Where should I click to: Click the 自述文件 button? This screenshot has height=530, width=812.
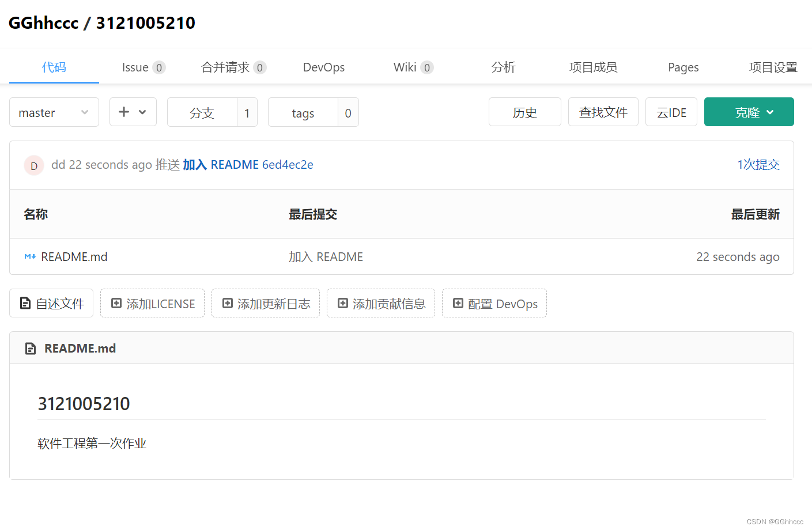point(51,303)
